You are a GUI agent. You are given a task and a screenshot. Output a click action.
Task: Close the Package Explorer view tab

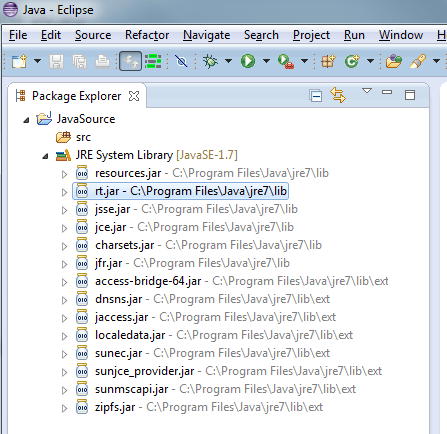pyautogui.click(x=134, y=96)
